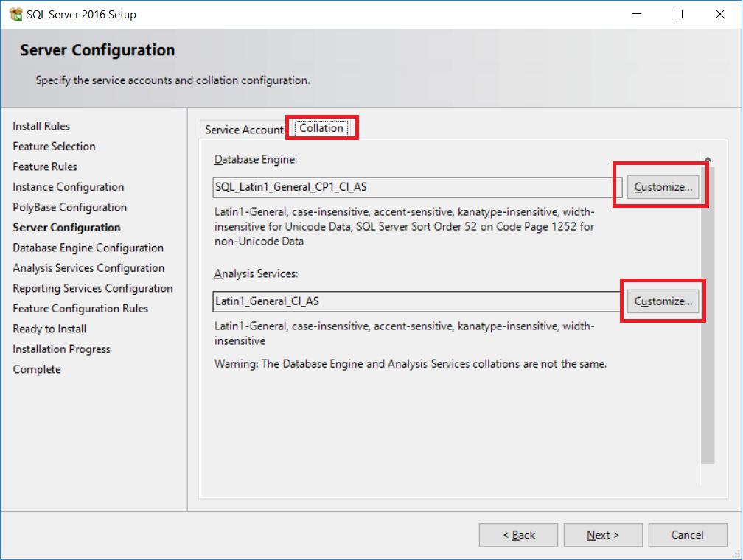
Task: Select Database Engine Configuration step
Action: 88,248
